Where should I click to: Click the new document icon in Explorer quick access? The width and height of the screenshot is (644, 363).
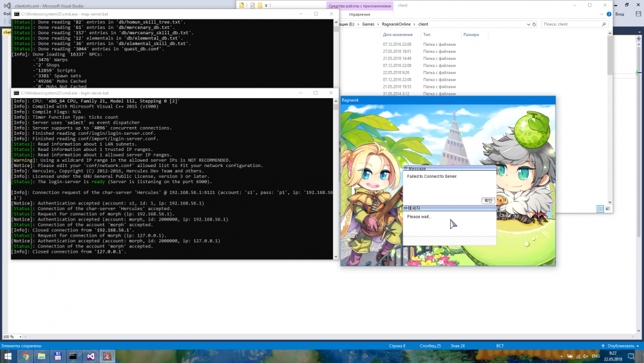click(x=242, y=5)
